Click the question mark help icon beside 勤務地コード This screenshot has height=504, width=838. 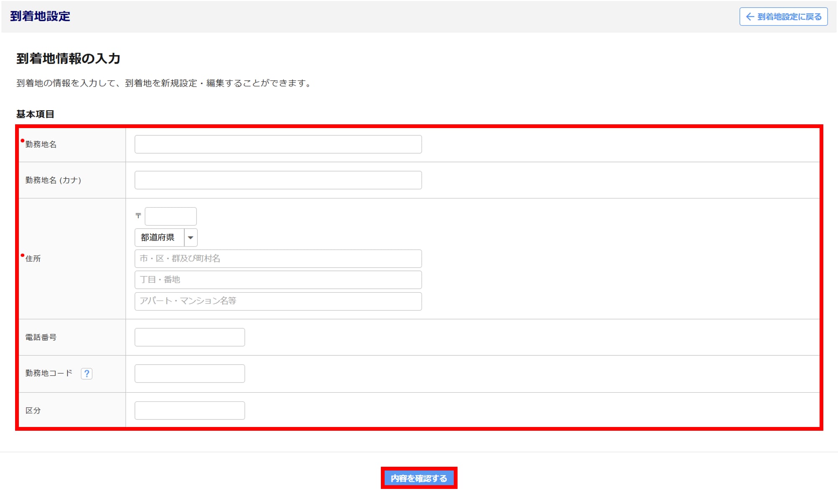coord(87,373)
